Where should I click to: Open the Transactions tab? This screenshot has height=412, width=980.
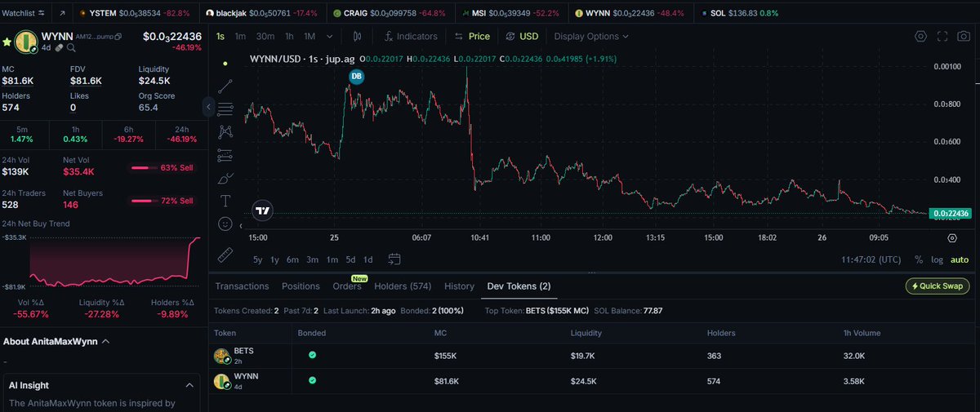click(242, 286)
